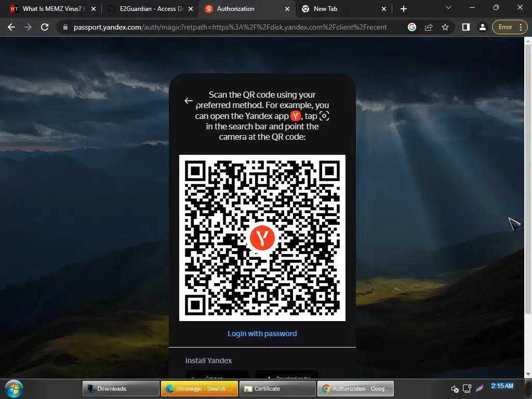Click the Yandex logo in QR center
532x399 pixels.
(x=262, y=238)
